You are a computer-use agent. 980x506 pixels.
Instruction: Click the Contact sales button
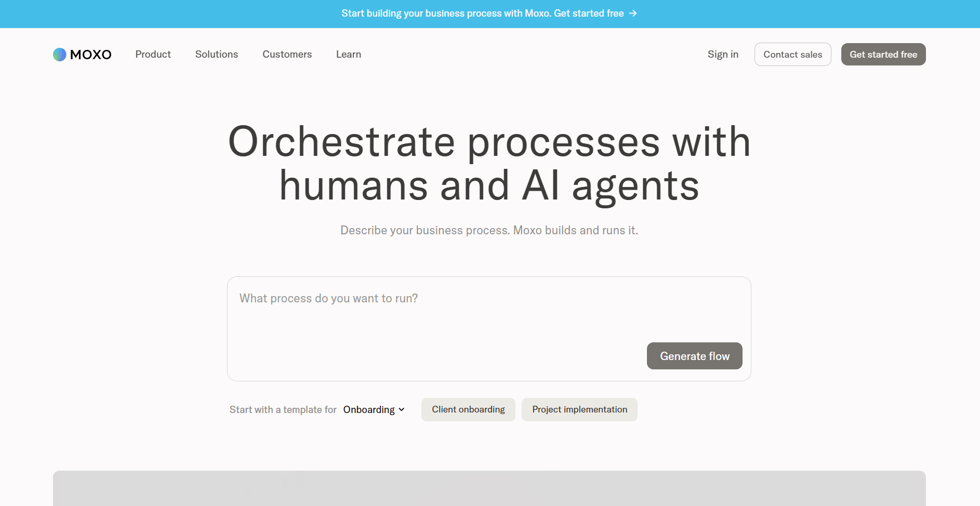[x=793, y=55]
